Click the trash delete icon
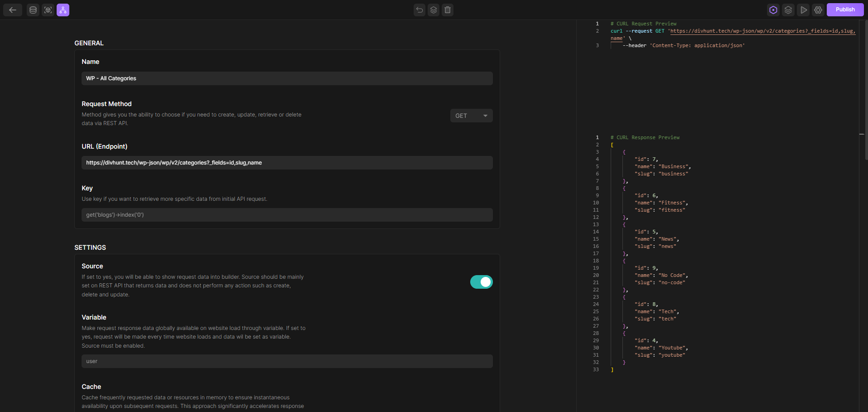The width and height of the screenshot is (868, 412). (448, 10)
